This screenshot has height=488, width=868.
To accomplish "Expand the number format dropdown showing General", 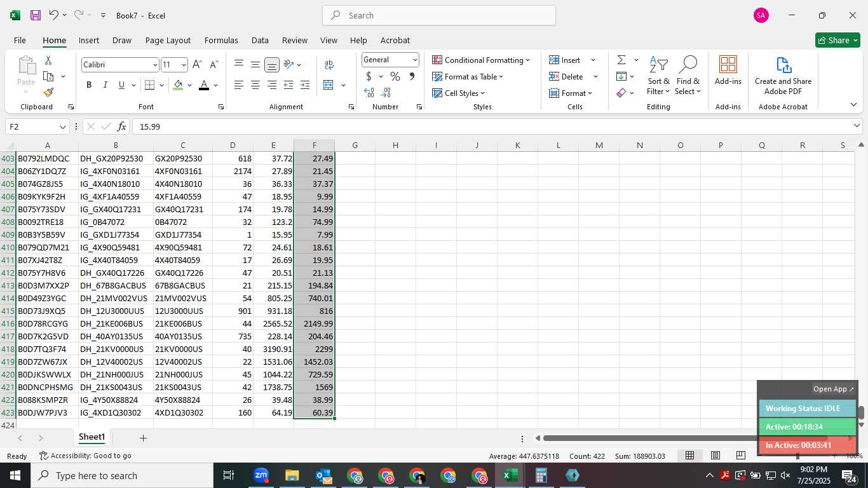I will pyautogui.click(x=415, y=60).
